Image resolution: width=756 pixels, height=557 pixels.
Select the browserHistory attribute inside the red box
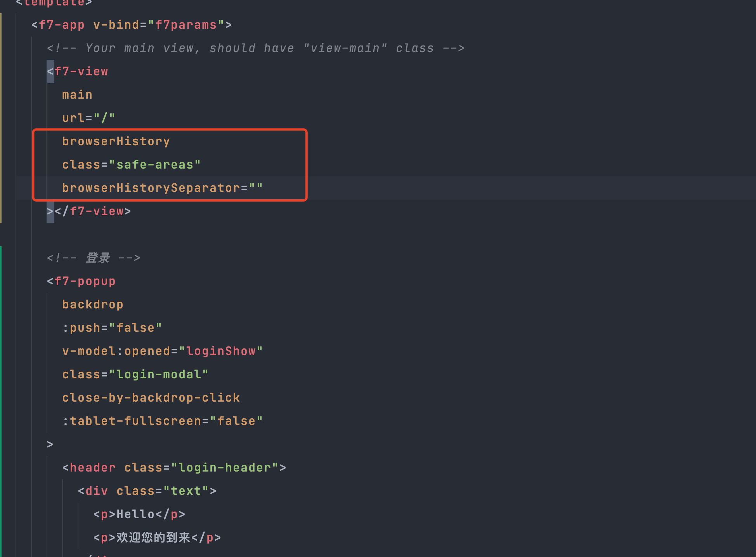click(x=116, y=141)
